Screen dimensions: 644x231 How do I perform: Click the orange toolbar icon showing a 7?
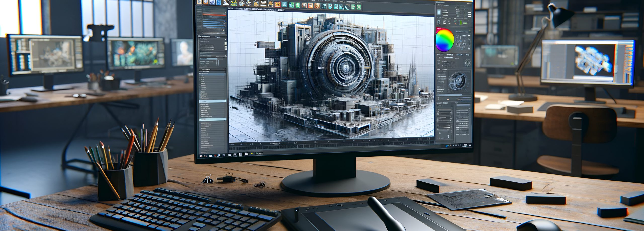(310, 6)
